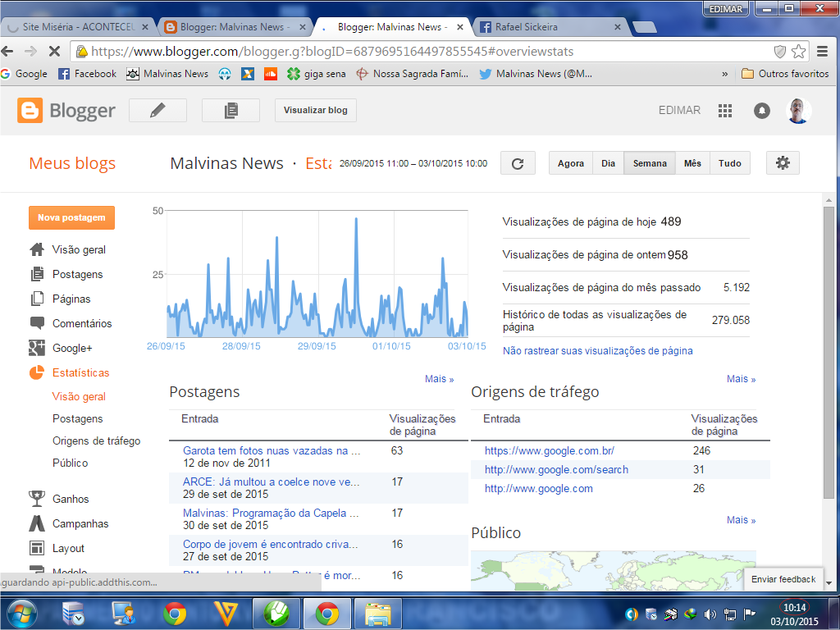Viewport: 840px width, 630px height.
Task: Click the Ganhos trophy icon
Action: coord(37,499)
